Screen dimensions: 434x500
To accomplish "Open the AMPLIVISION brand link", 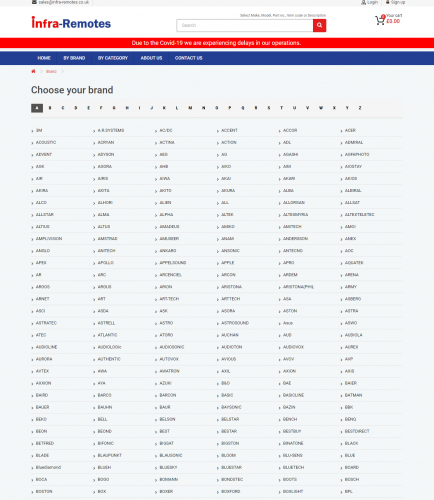I will pyautogui.click(x=49, y=239).
